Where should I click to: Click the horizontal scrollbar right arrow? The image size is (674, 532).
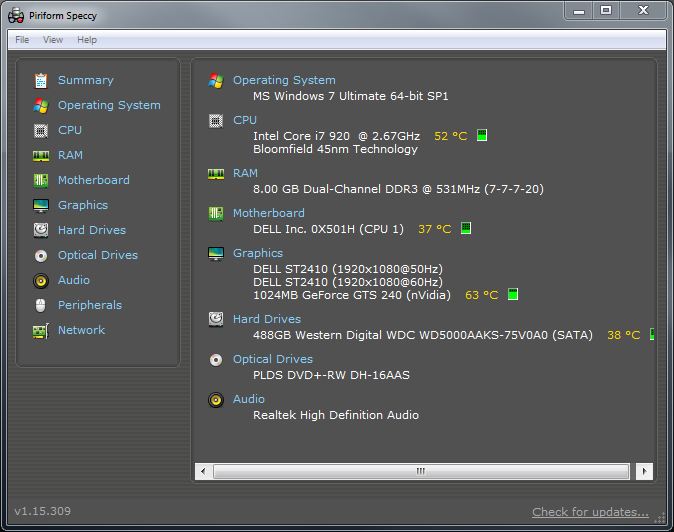645,470
